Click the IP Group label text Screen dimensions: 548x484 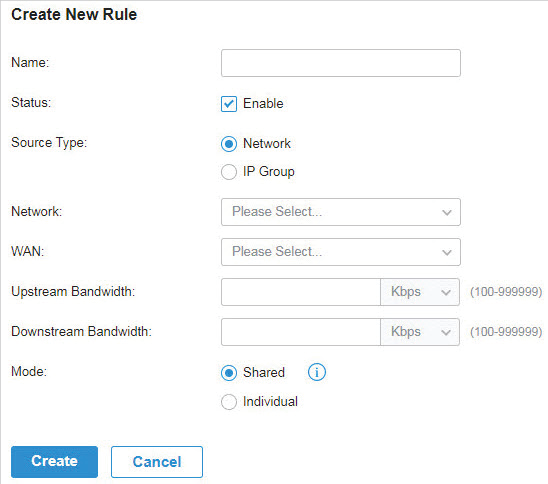point(269,172)
